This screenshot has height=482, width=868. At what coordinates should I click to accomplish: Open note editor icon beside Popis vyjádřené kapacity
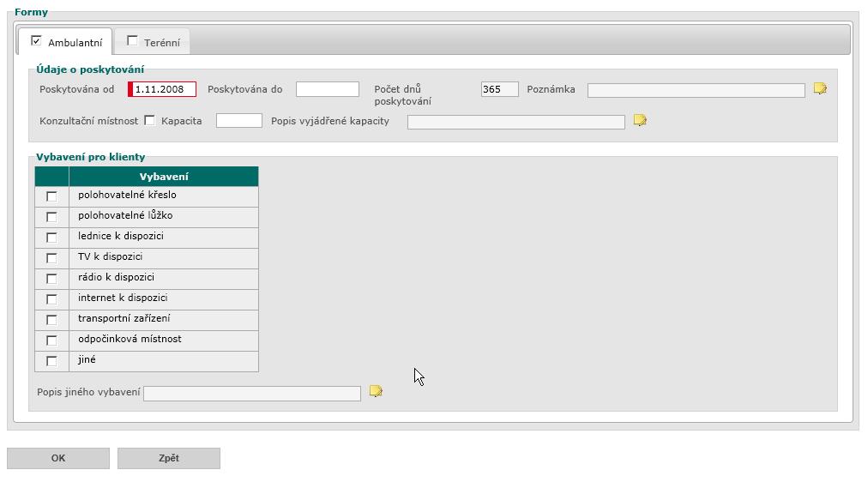click(640, 120)
